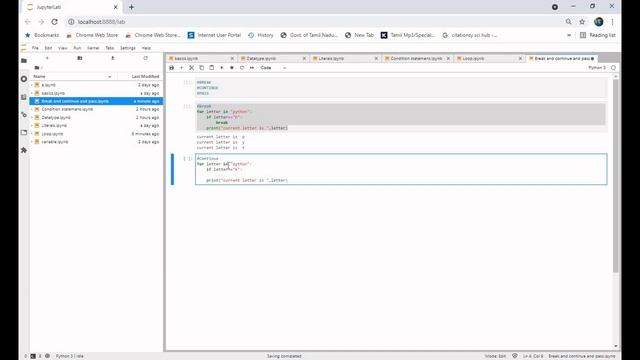Screen dimensions: 640x360
Task: Bookmark this page with the star icon
Action: pyautogui.click(x=582, y=22)
